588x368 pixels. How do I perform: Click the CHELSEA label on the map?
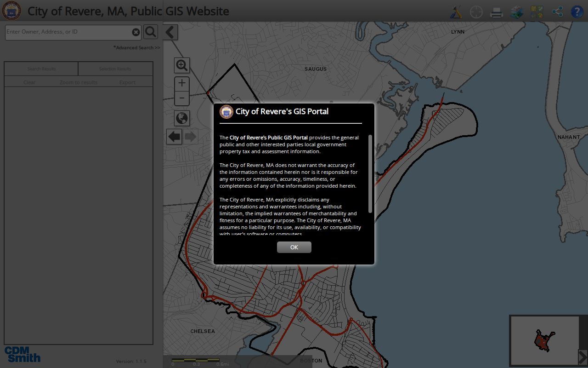click(x=203, y=331)
